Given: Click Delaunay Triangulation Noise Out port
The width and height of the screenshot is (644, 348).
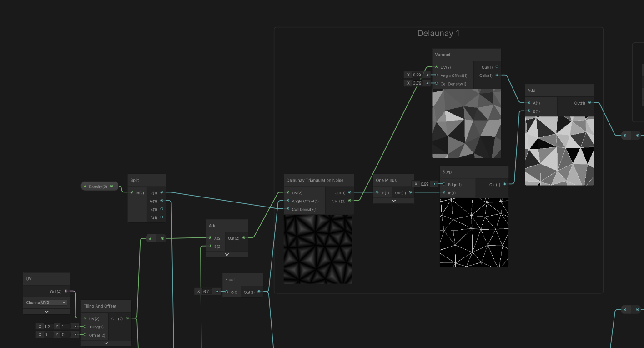Looking at the screenshot, I should (349, 193).
